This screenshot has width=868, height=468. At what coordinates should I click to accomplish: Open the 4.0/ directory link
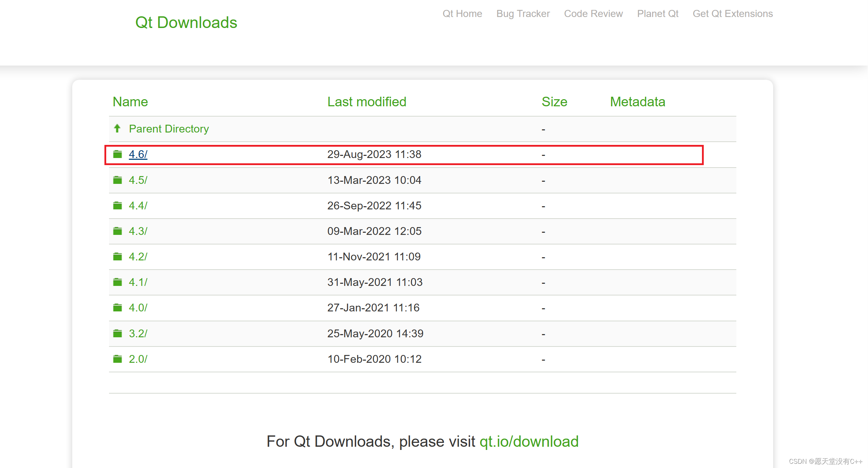click(138, 308)
